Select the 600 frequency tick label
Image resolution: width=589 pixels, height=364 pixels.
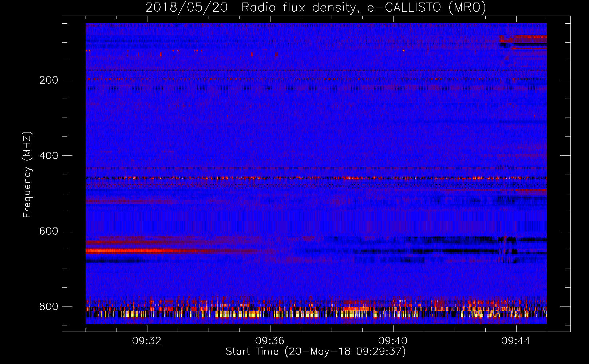tap(49, 232)
